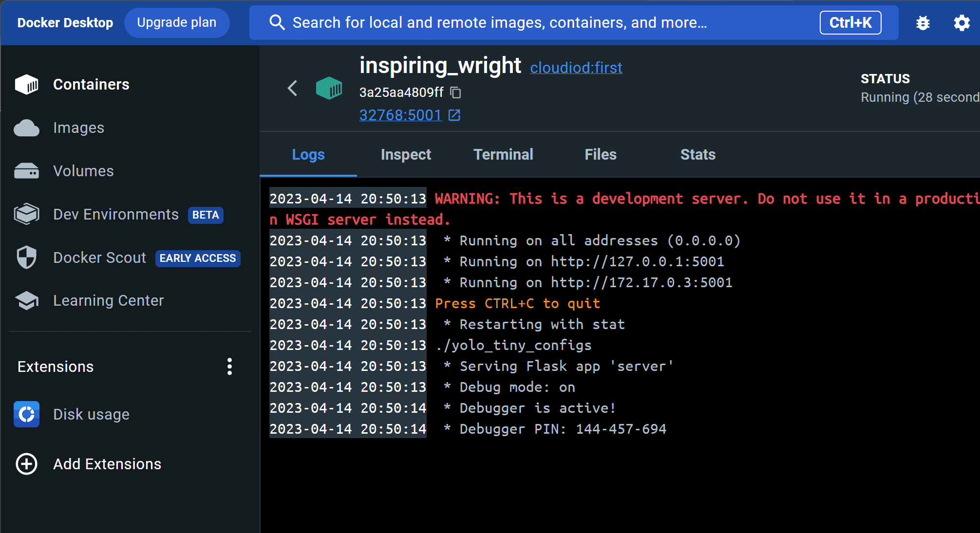Open the Volumes drive icon

pyautogui.click(x=27, y=171)
